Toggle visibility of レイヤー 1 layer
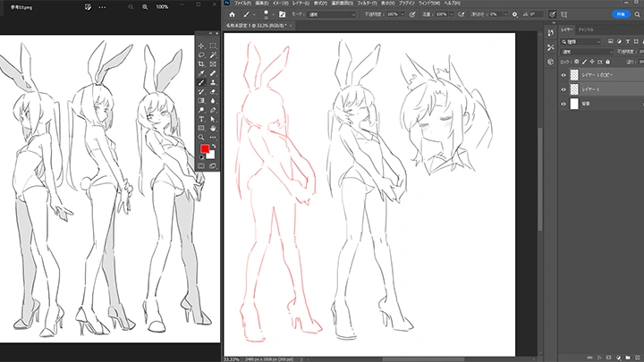This screenshot has height=362, width=644. (563, 89)
